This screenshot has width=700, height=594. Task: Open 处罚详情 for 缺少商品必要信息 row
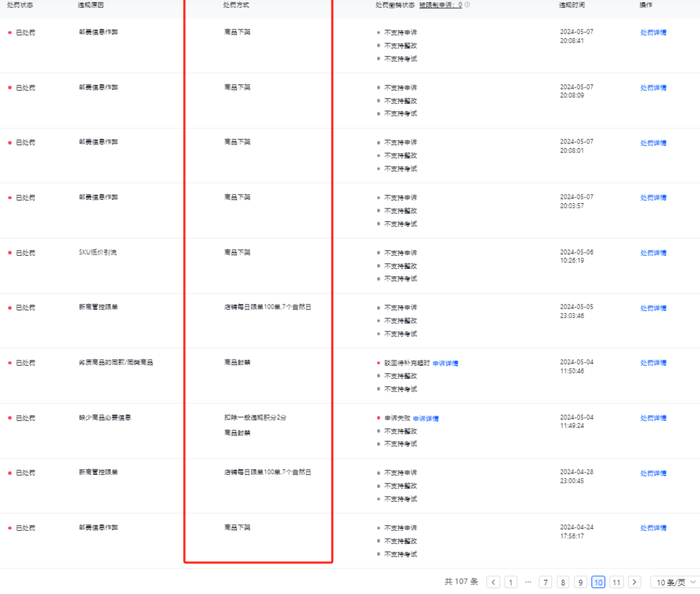click(653, 418)
